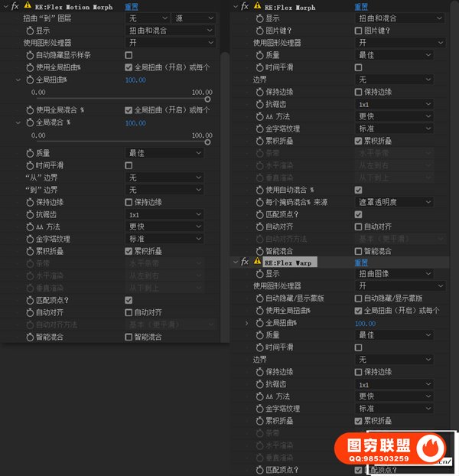Click the 全局扭曲% value 100.00 in Flex Warp
459x476 pixels.
[365, 324]
